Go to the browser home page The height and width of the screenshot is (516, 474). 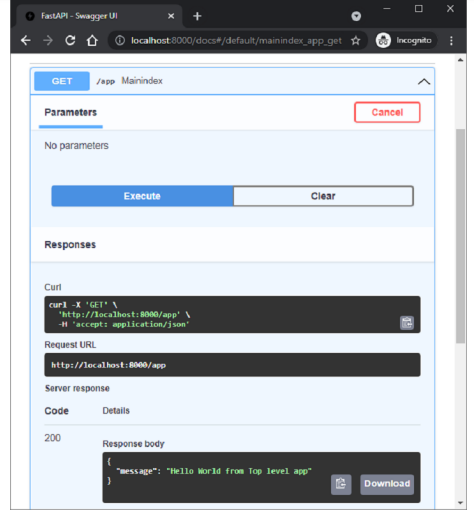tap(92, 41)
